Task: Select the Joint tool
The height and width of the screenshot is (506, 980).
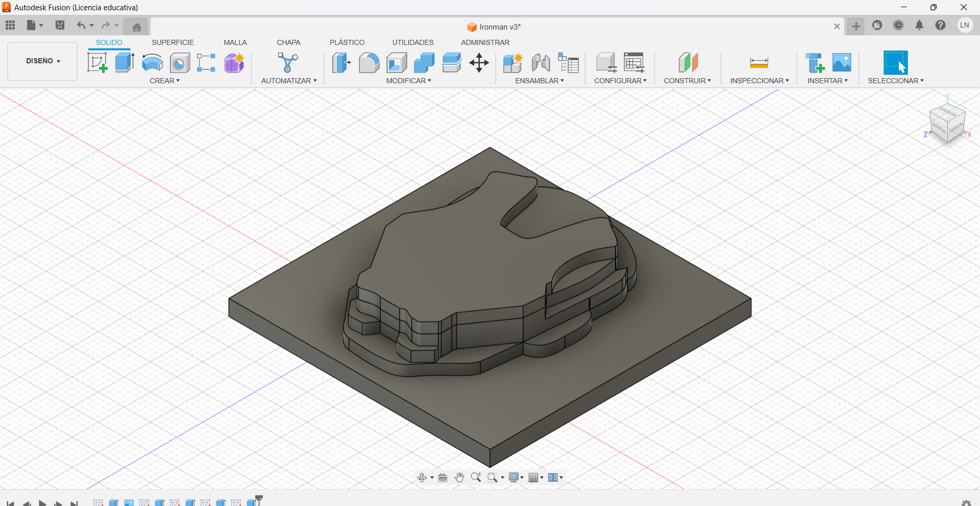Action: click(541, 63)
